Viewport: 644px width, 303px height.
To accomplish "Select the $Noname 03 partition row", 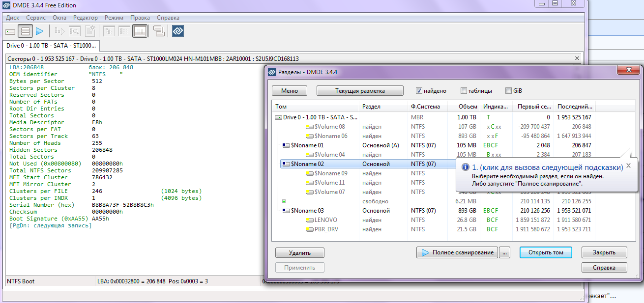I will click(x=307, y=211).
